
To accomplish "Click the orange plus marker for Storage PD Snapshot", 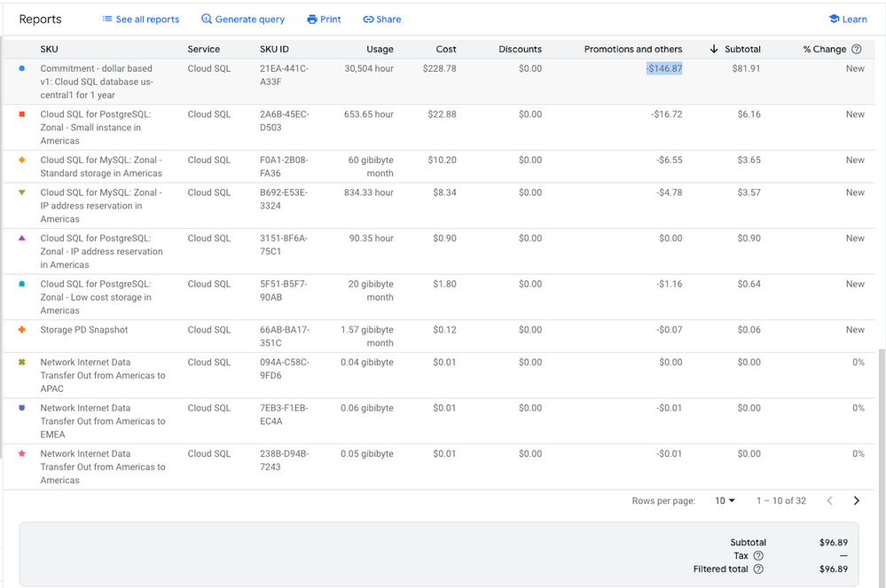I will tap(22, 330).
